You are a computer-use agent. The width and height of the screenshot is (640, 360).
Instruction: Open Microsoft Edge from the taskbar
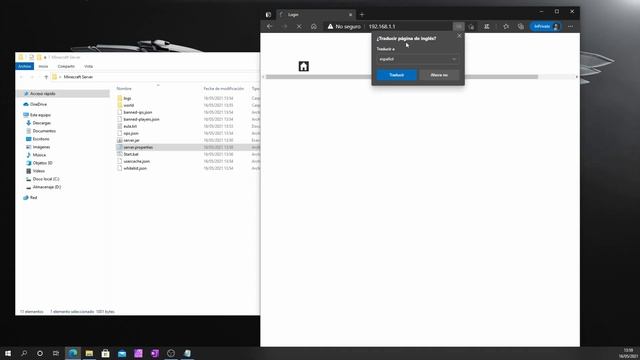click(73, 353)
